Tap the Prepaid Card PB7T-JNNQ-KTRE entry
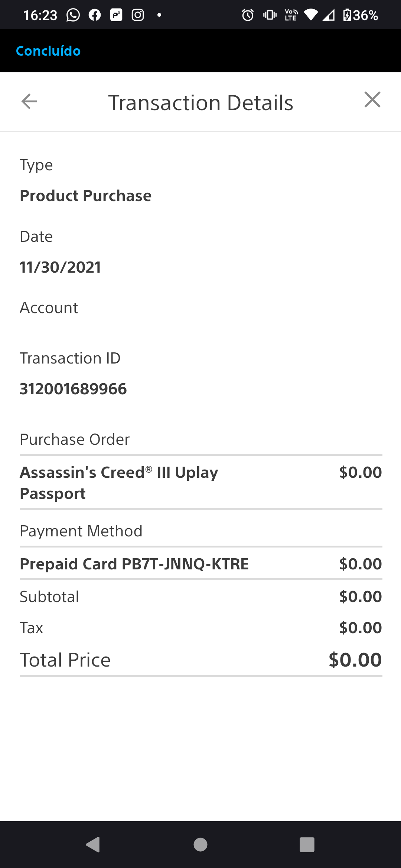Viewport: 401px width, 868px height. [x=201, y=564]
